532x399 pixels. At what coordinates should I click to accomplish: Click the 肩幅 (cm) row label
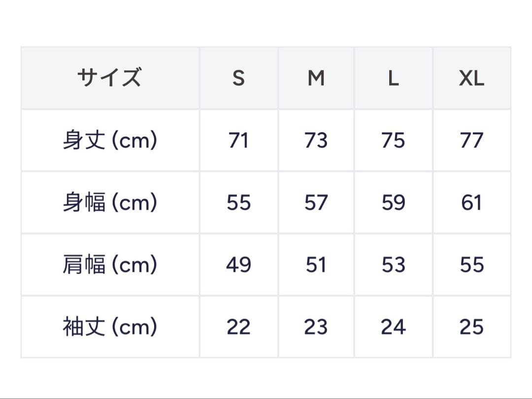109,265
